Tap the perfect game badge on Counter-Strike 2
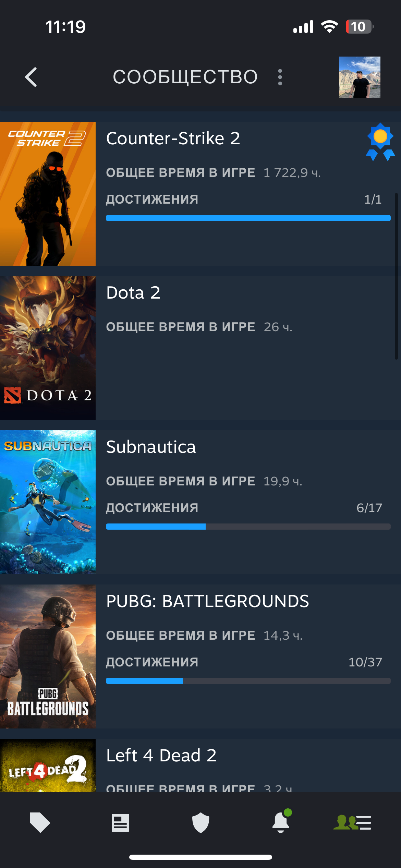The image size is (401, 868). point(380,142)
